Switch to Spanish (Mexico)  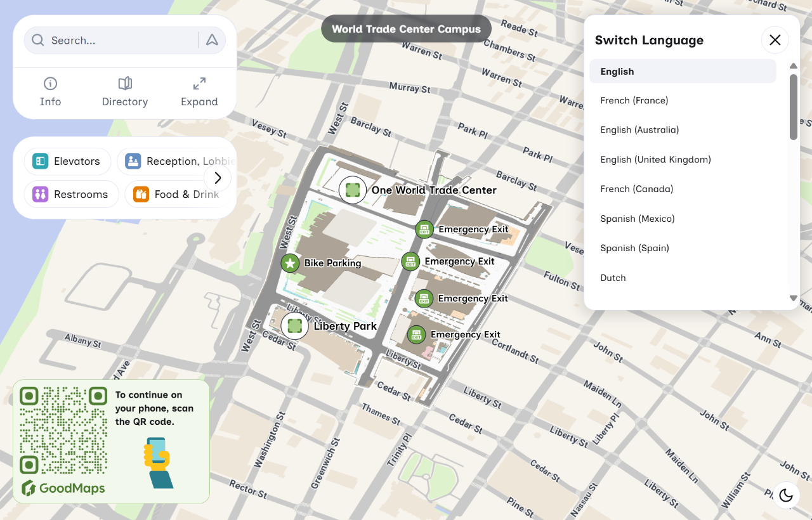pyautogui.click(x=683, y=218)
